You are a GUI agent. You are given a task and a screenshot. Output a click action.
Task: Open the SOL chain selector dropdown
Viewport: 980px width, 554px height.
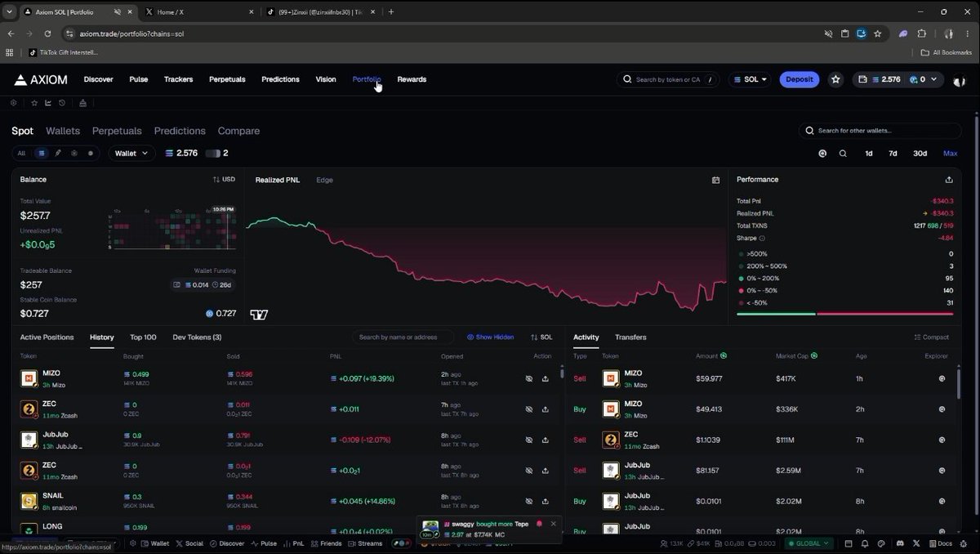tap(751, 79)
